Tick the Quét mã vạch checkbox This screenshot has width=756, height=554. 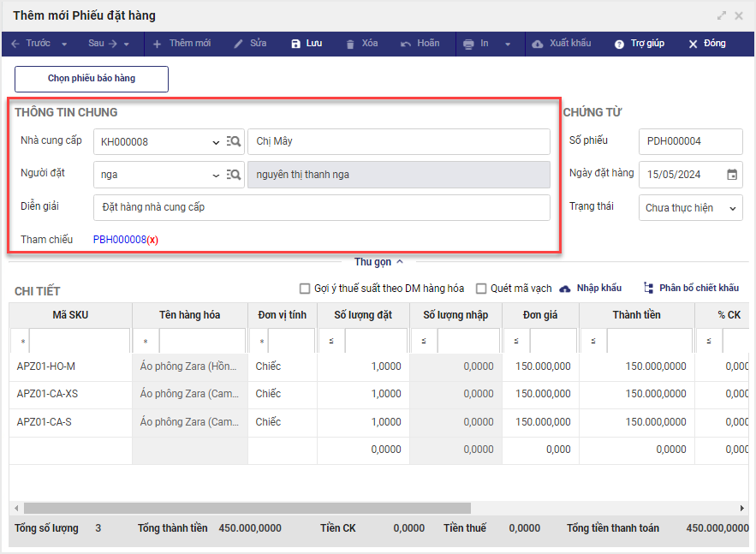tap(481, 289)
